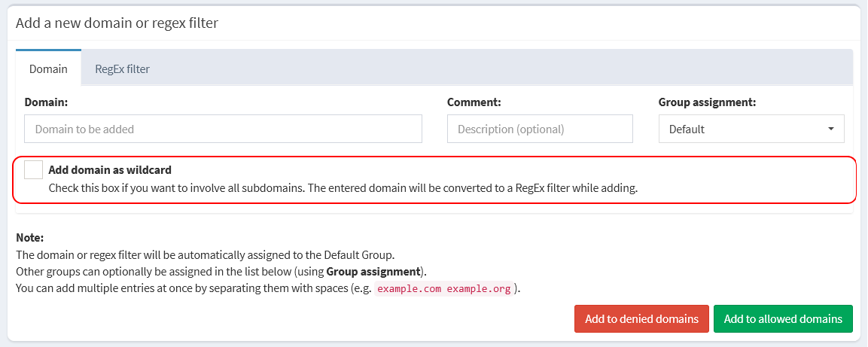This screenshot has height=347, width=868.
Task: Click the "Group assignment:" label above the dropdown
Action: coord(707,102)
